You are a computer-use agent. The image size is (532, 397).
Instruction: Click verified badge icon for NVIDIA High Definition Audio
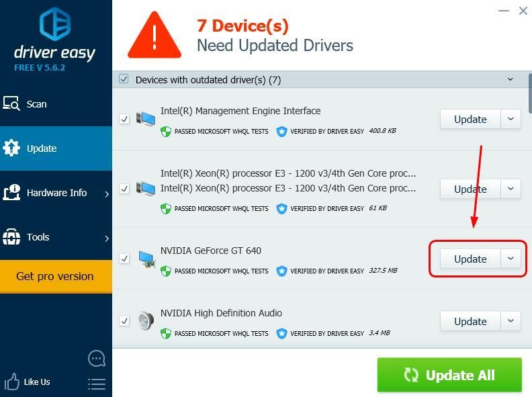pyautogui.click(x=281, y=334)
